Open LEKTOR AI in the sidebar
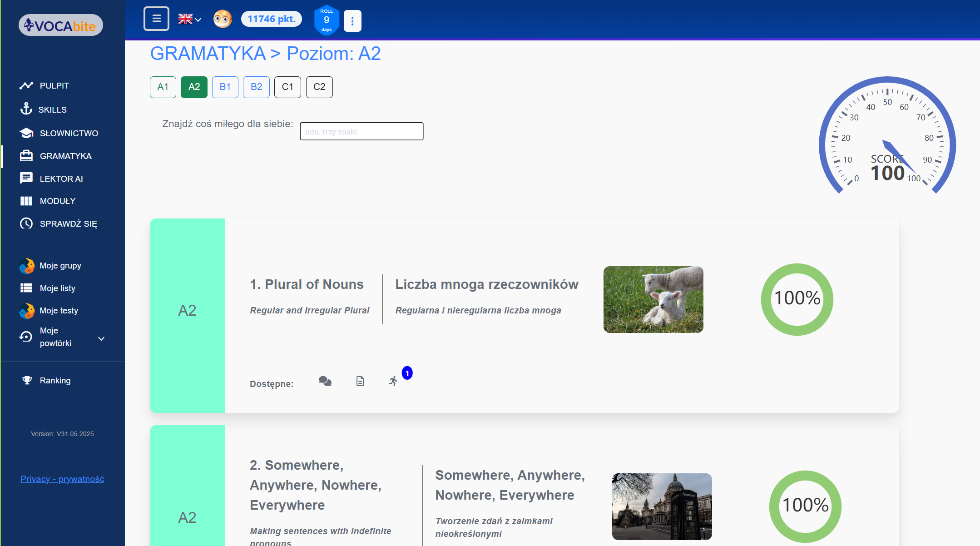 tap(61, 179)
